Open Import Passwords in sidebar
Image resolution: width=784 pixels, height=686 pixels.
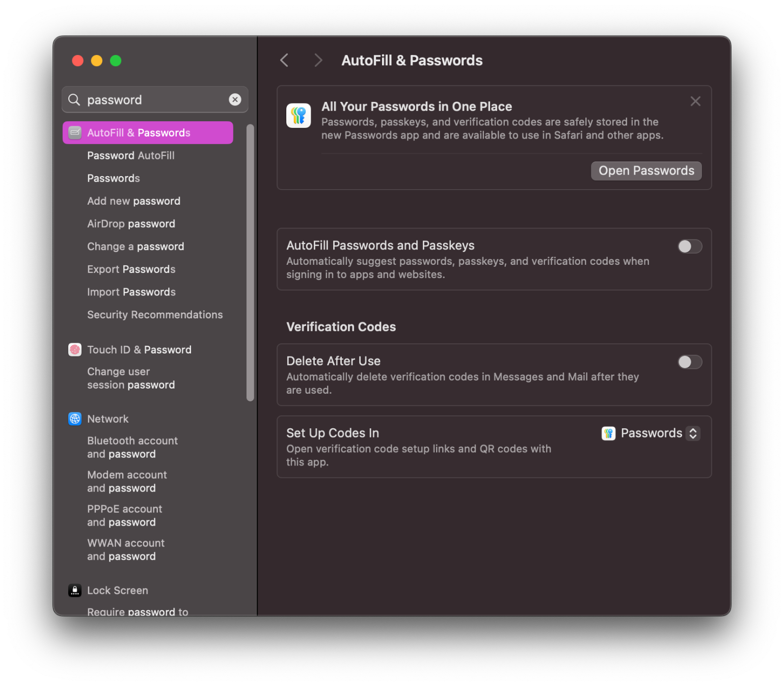tap(131, 292)
